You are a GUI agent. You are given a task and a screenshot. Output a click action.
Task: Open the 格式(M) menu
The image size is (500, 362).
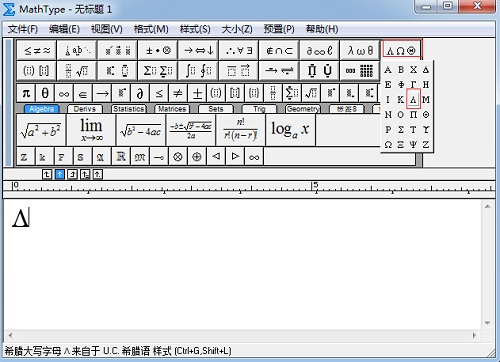coord(151,29)
